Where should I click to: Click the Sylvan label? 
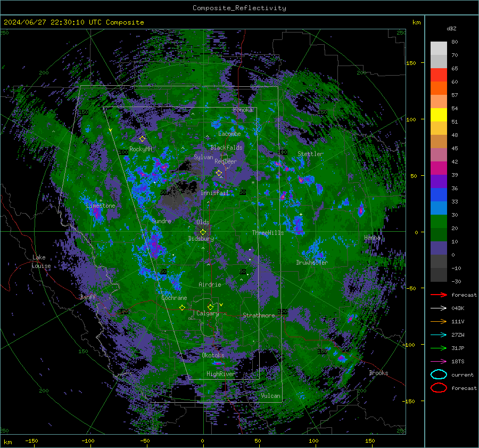pyautogui.click(x=203, y=157)
